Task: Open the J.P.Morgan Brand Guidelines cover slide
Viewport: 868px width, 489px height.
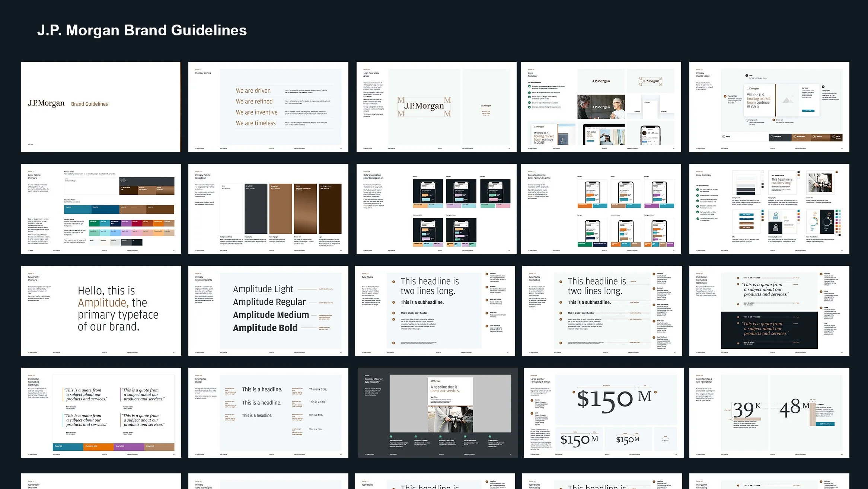Action: (101, 107)
